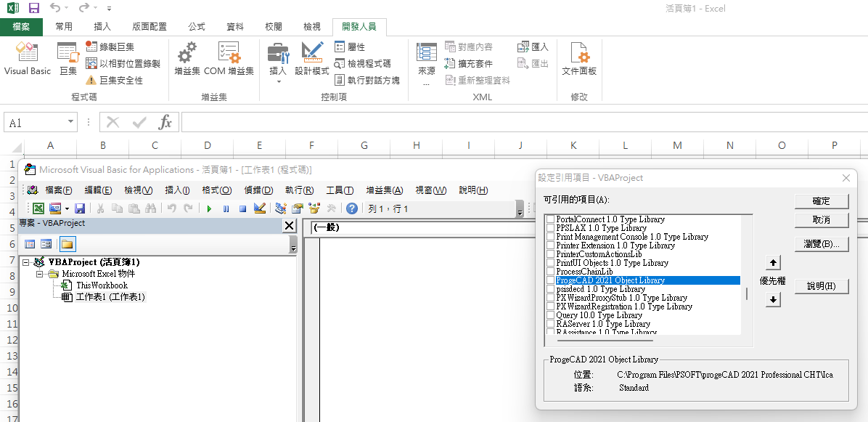
Task: Click 檢視程式碼 view code button
Action: 363,64
